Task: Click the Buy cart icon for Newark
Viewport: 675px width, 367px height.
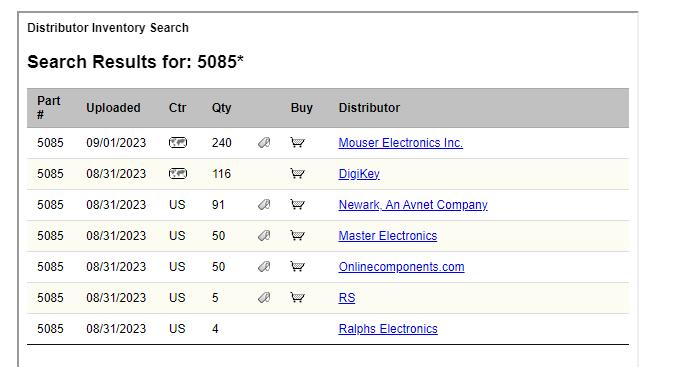Action: 297,204
